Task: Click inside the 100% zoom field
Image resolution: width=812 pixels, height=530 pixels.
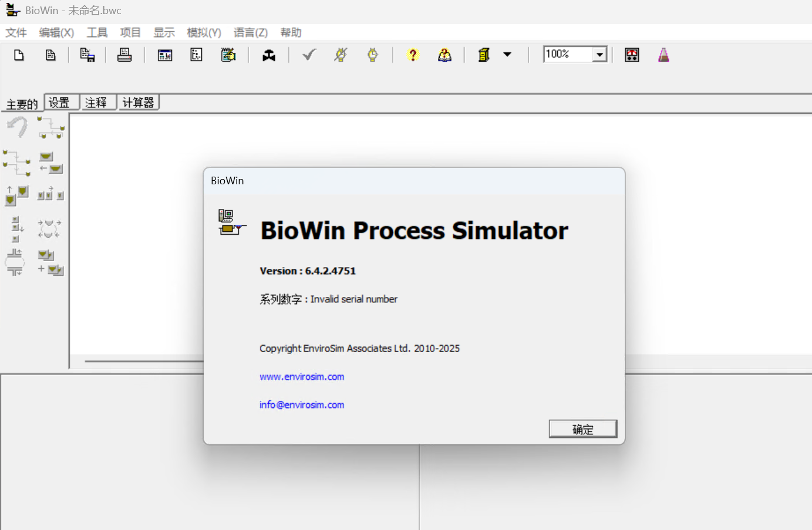Action: tap(568, 55)
